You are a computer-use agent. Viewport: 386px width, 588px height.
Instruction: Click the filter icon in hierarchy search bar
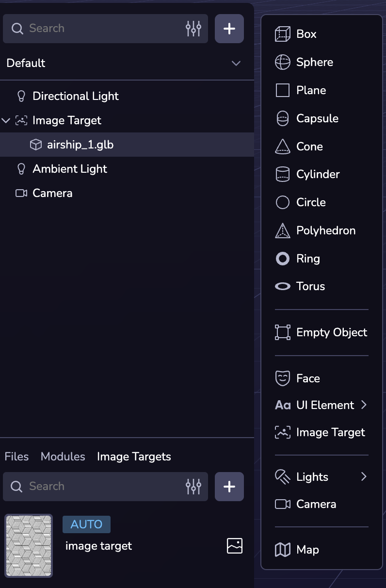point(193,29)
